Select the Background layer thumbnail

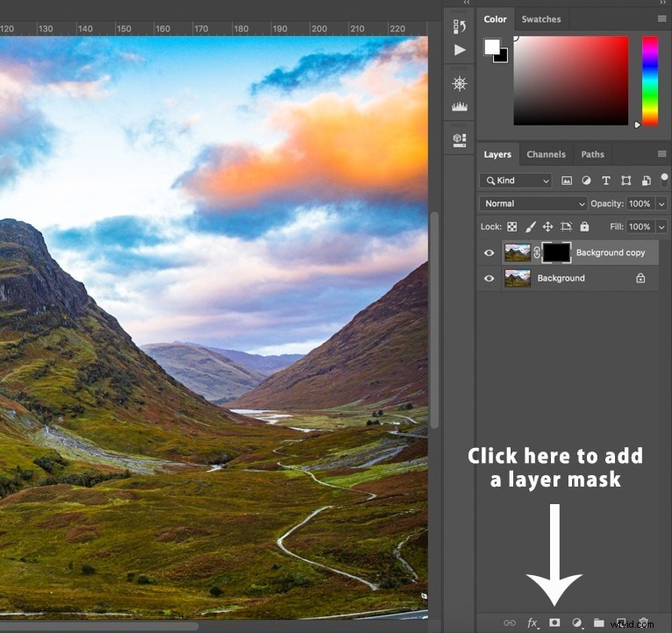coord(518,279)
